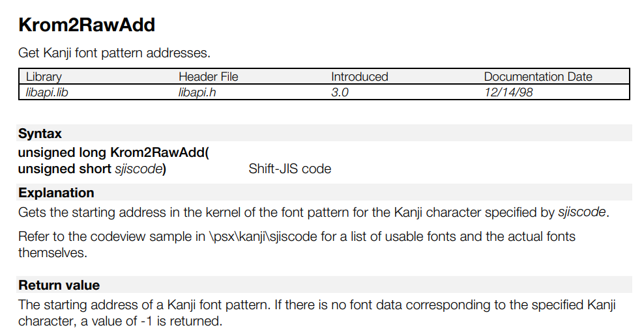
Task: Click the 3.0 introduced version cell
Action: tap(340, 92)
